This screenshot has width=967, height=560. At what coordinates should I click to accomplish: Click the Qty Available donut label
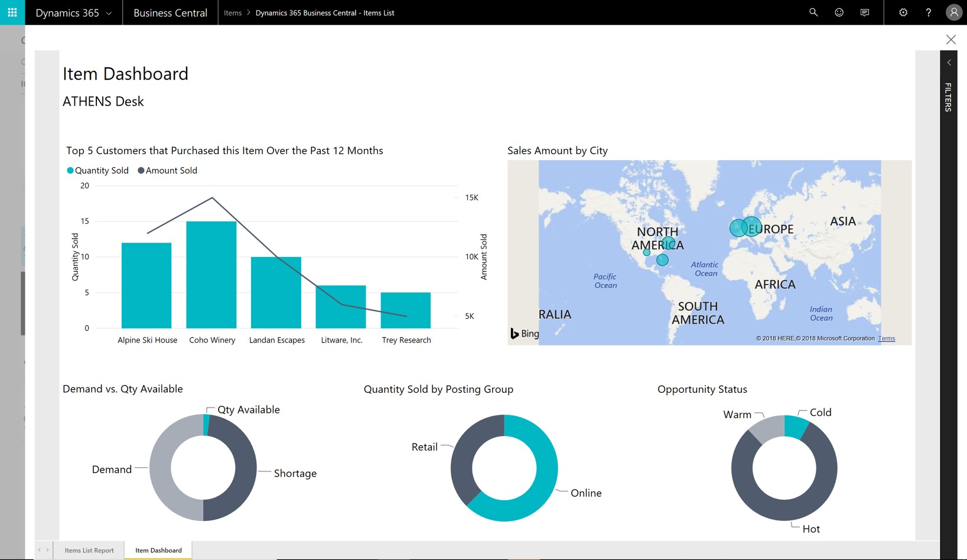[249, 410]
